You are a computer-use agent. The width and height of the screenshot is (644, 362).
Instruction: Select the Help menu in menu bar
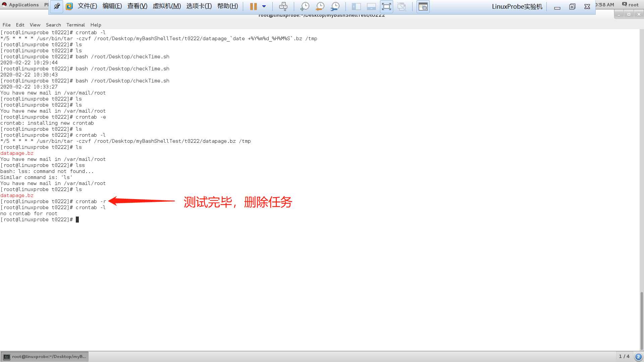96,24
